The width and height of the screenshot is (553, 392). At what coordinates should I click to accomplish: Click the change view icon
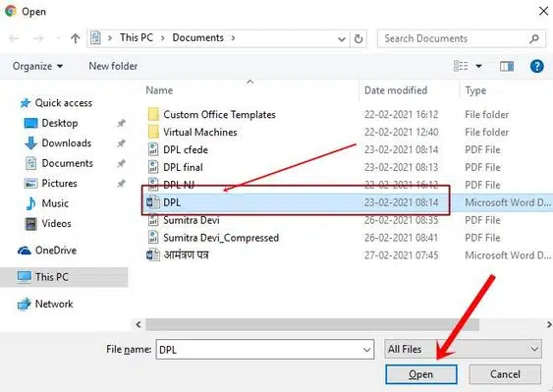click(x=461, y=66)
